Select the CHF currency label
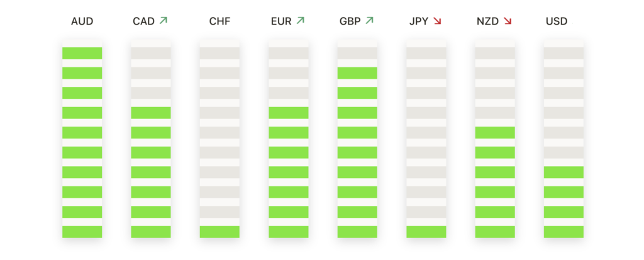Image resolution: width=644 pixels, height=260 pixels. click(219, 21)
